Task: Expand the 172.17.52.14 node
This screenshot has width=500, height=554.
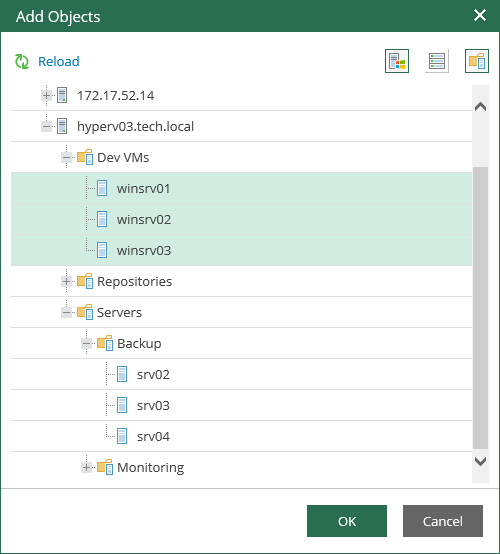Action: (x=46, y=95)
